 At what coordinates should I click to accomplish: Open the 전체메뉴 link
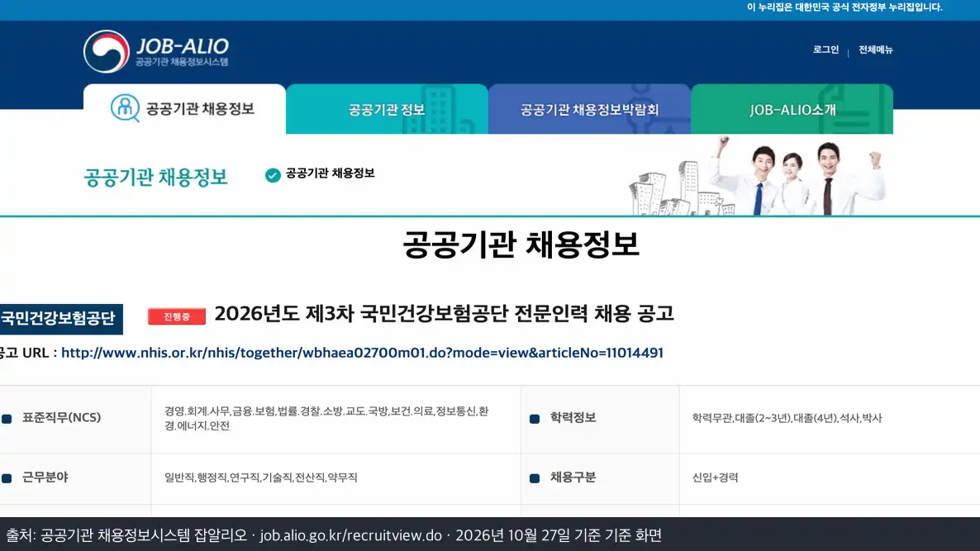tap(876, 50)
